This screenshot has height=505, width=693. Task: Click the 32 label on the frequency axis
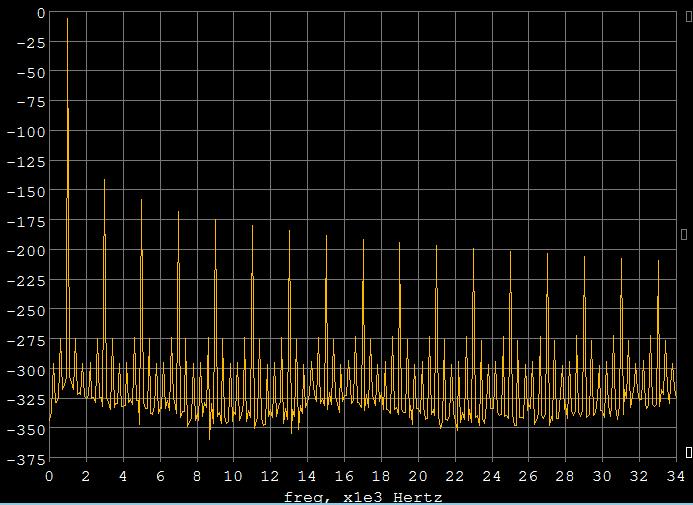click(x=639, y=476)
